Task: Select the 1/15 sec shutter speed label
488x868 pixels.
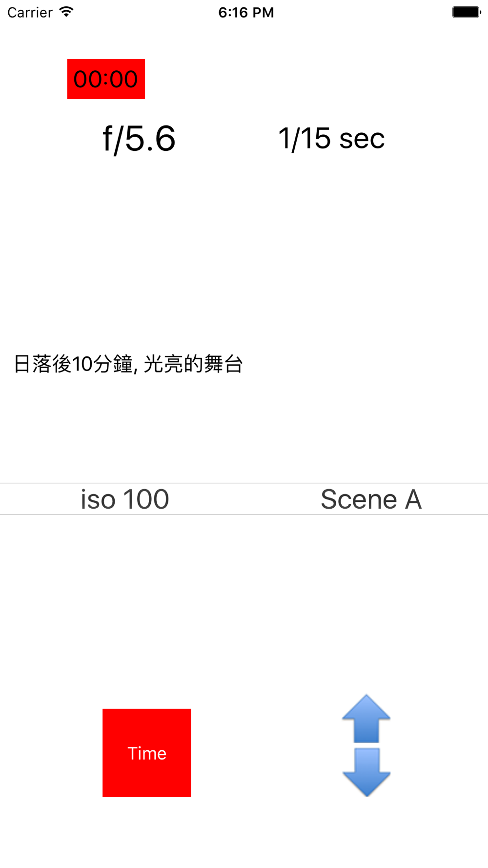Action: [331, 139]
